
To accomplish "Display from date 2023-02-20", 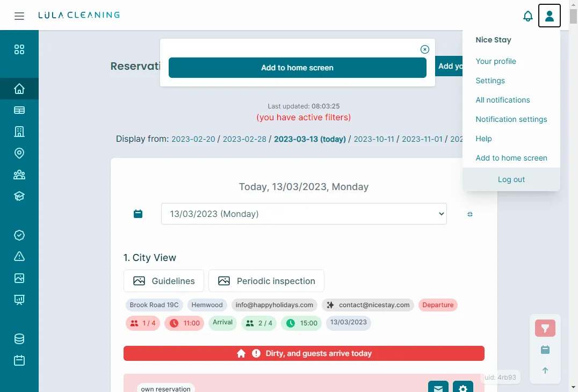I will (x=193, y=139).
